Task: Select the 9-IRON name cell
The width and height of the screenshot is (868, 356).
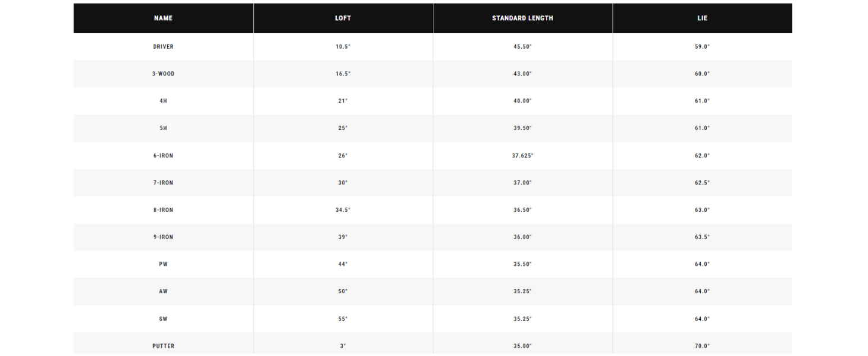Action: (163, 237)
